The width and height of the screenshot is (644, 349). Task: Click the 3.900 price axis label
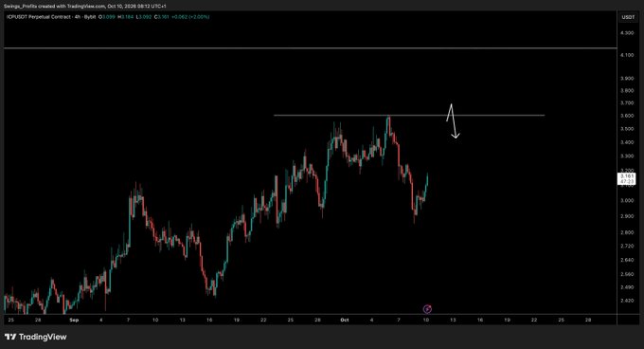[627, 78]
